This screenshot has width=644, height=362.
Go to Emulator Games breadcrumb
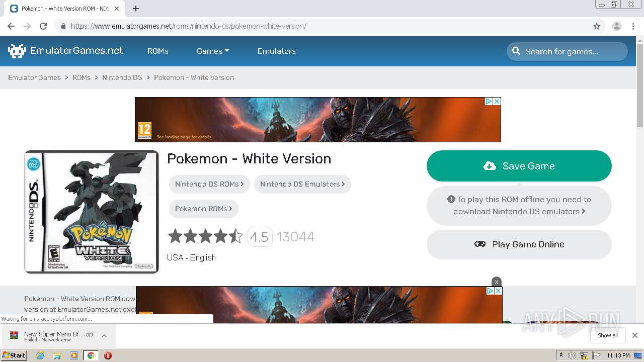coord(34,77)
